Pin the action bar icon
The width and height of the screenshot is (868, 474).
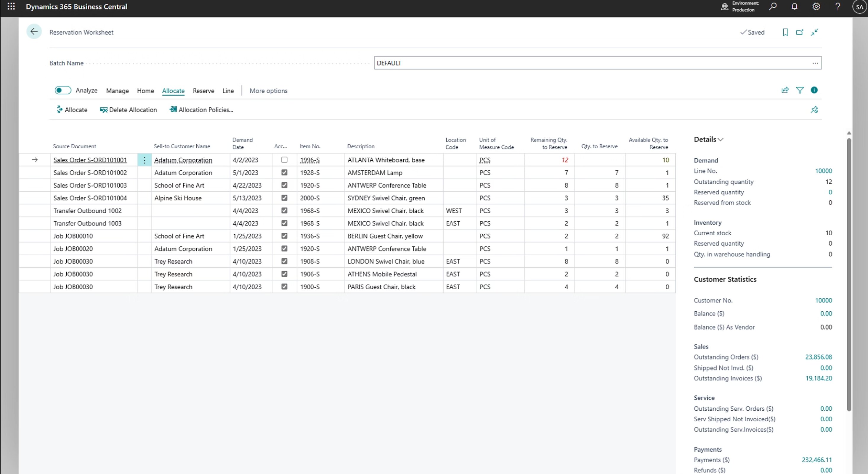[814, 110]
